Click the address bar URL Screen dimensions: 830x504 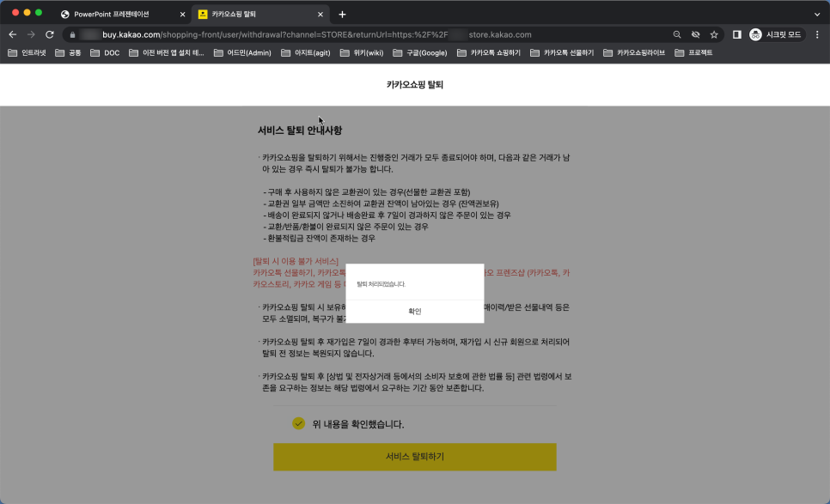pos(316,35)
